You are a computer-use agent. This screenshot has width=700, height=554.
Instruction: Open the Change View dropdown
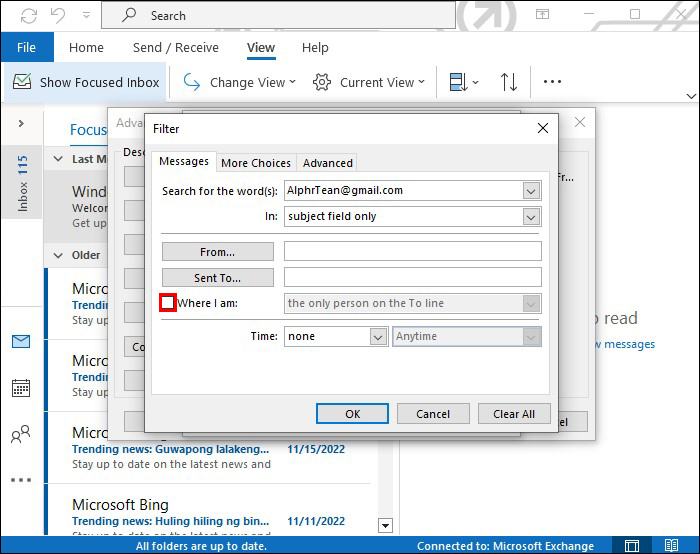240,82
